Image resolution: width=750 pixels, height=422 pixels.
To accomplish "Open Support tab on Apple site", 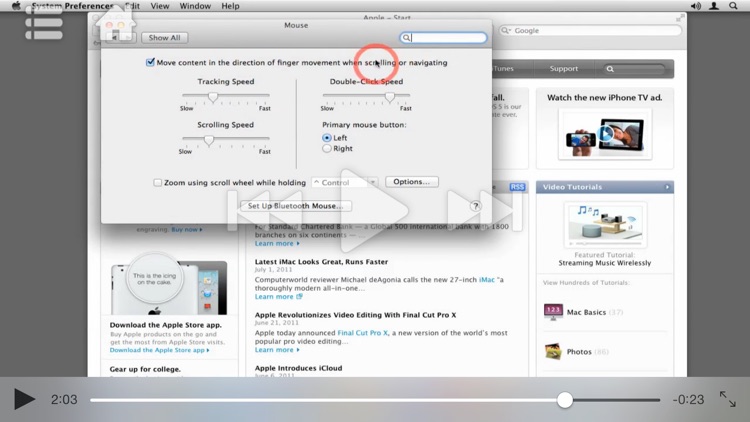I will (x=563, y=69).
